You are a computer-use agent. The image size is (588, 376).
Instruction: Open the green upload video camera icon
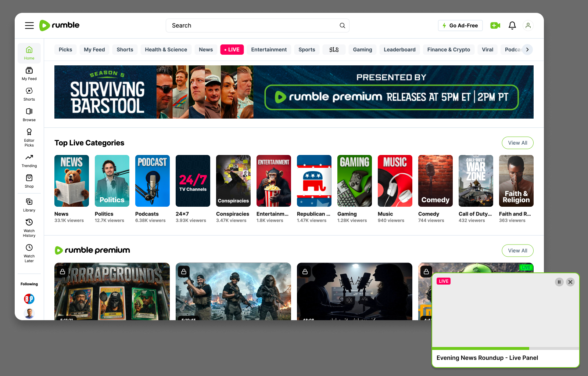(495, 25)
